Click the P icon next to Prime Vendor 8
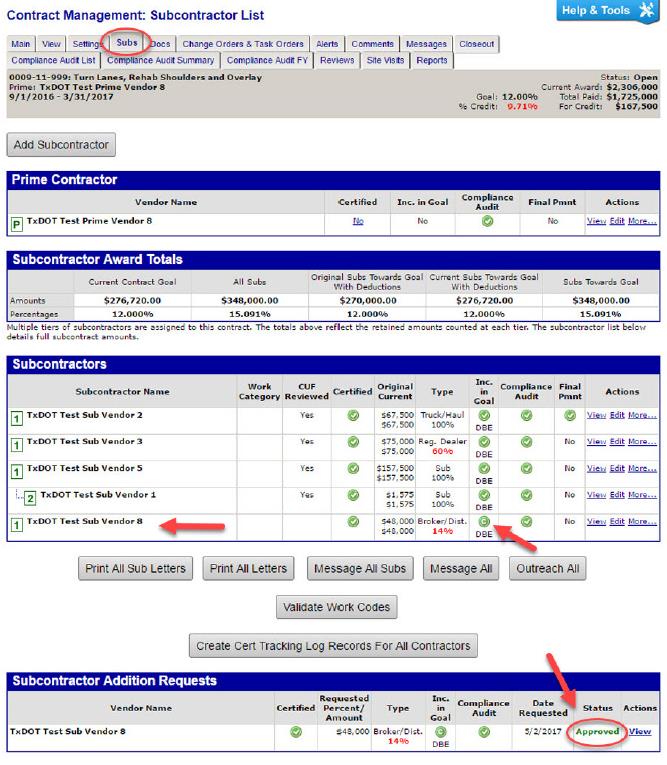The width and height of the screenshot is (667, 765). (x=16, y=222)
